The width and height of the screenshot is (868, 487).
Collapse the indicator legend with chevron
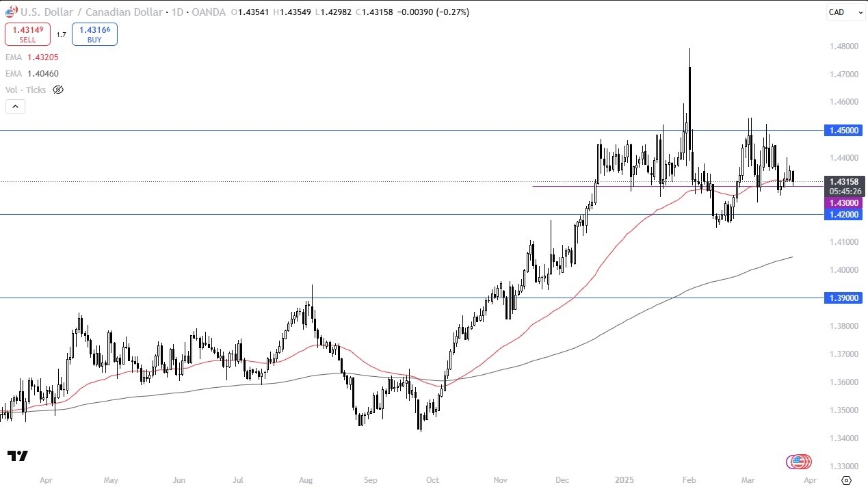(x=15, y=106)
